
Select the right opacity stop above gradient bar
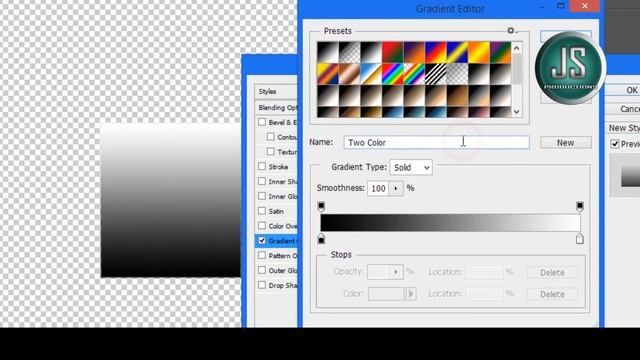tap(580, 206)
